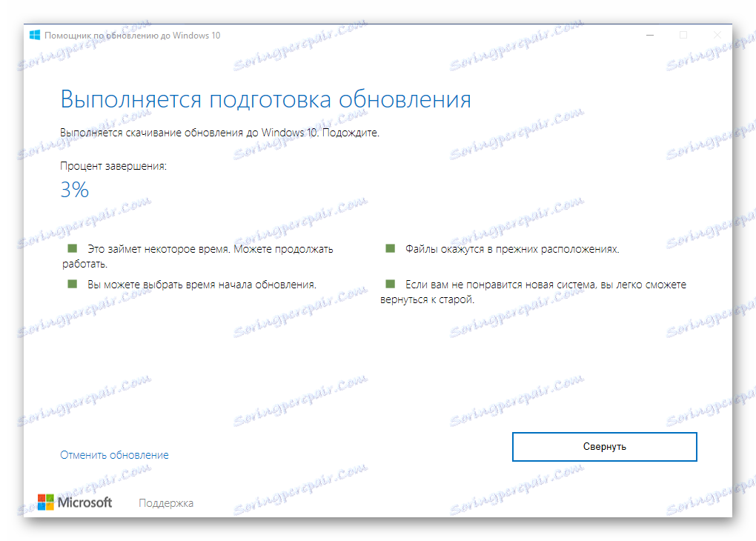Open the Отменить обновление link
This screenshot has height=541, width=756.
tap(114, 455)
